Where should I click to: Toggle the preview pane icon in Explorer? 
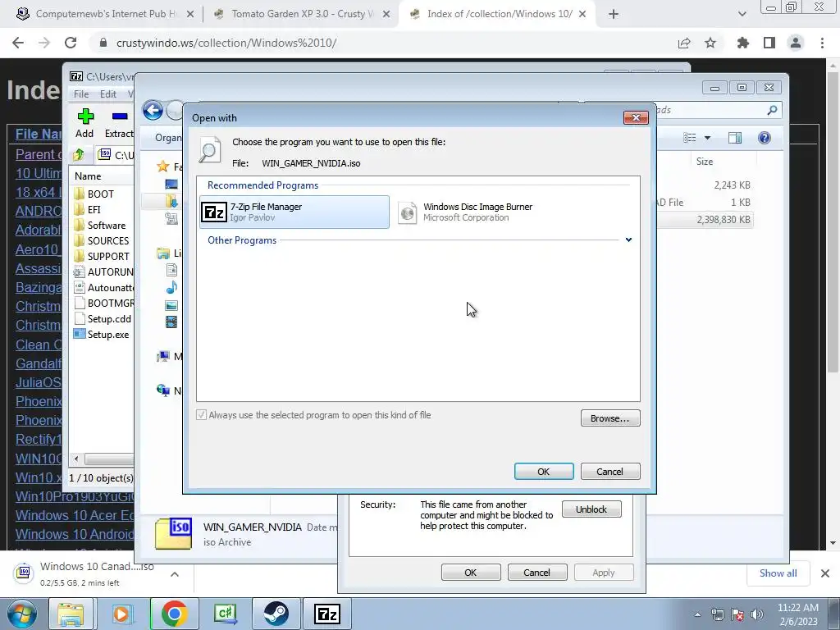point(735,138)
